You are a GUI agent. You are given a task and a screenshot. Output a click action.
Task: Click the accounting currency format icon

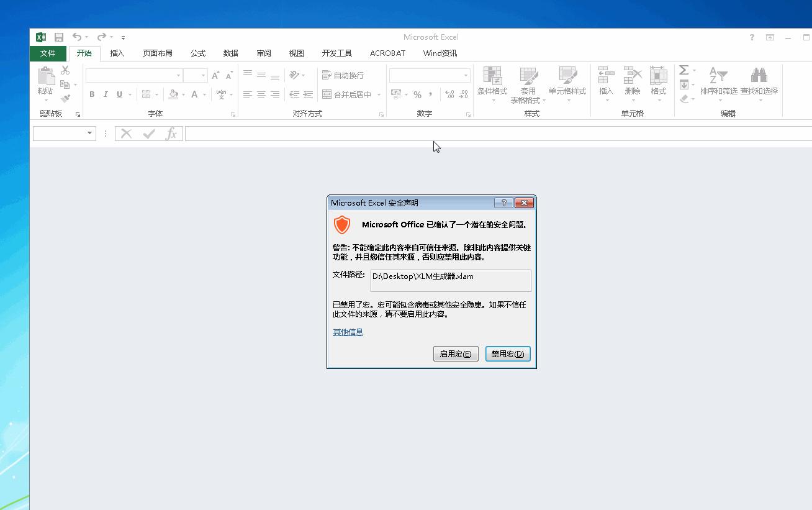(396, 94)
